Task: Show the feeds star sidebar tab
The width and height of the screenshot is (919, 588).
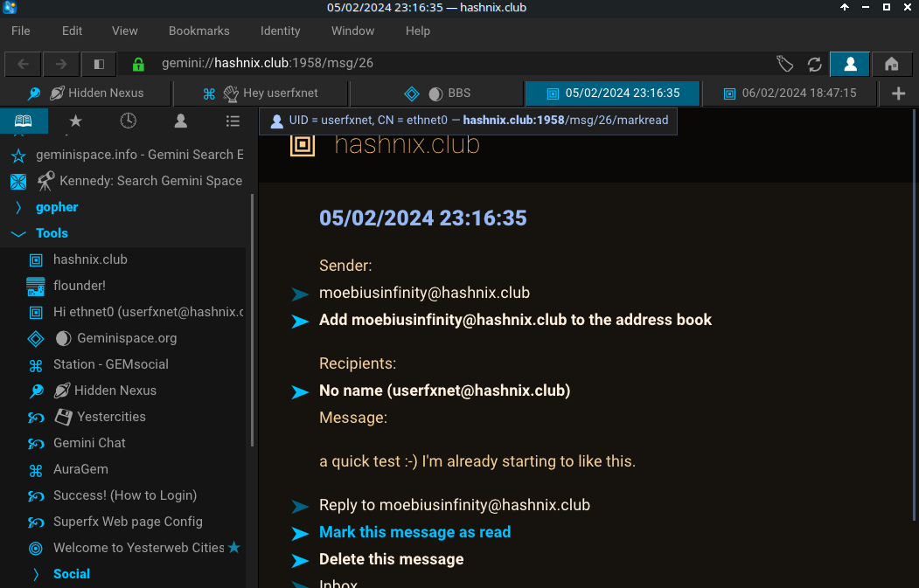Action: (x=75, y=121)
